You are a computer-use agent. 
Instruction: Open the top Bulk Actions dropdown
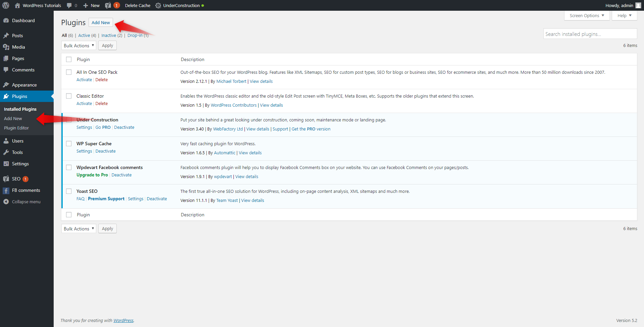coord(79,46)
